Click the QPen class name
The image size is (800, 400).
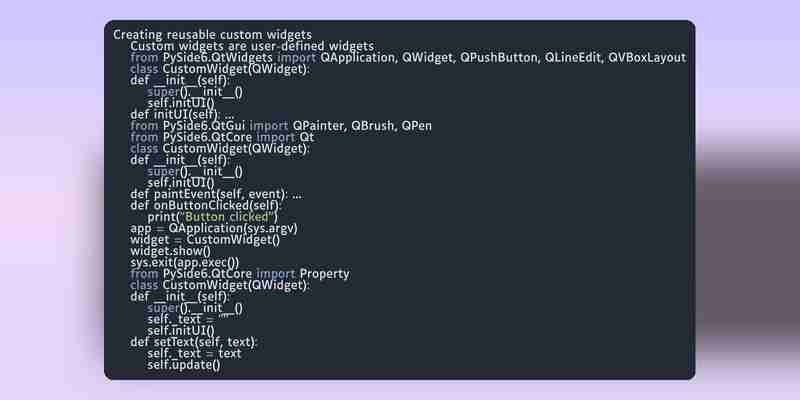click(416, 126)
